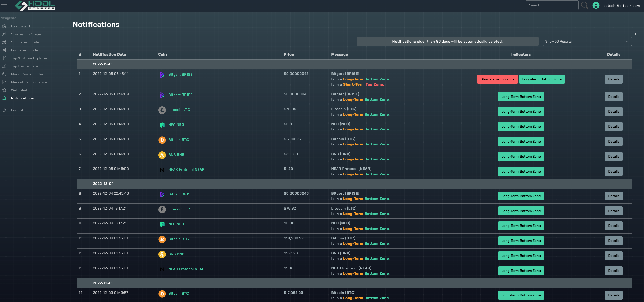This screenshot has width=644, height=302.
Task: Click Details for row 14 Bitcoin
Action: click(614, 295)
